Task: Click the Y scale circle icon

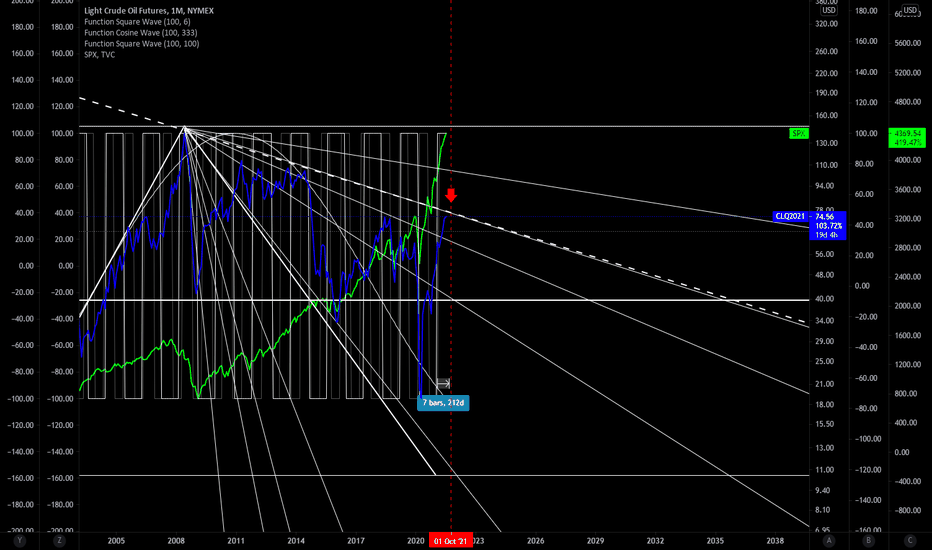Action: click(x=20, y=540)
